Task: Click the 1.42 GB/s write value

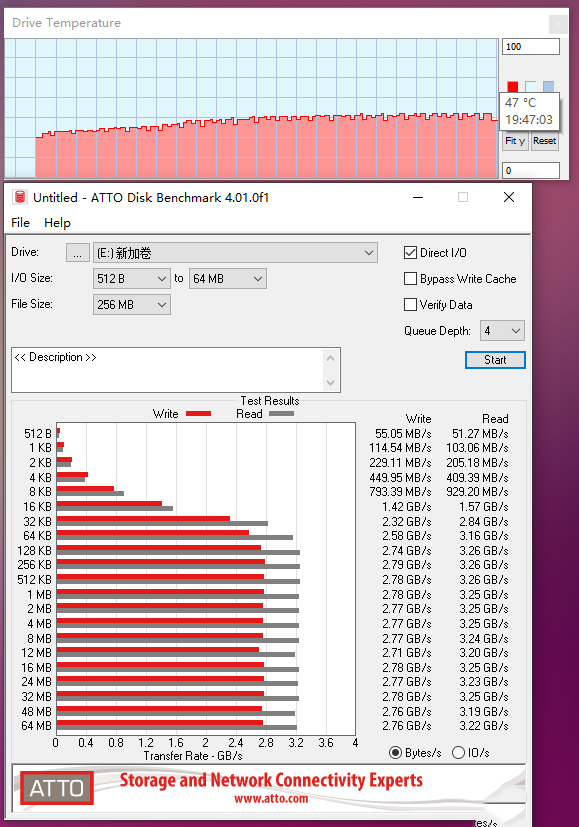Action: pos(407,507)
